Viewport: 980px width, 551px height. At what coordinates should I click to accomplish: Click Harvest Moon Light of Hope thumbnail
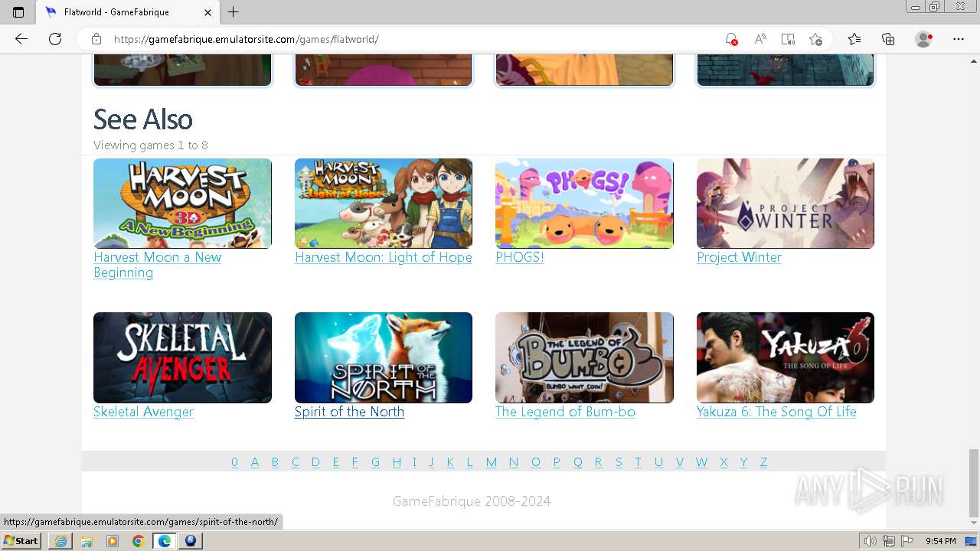(x=384, y=204)
